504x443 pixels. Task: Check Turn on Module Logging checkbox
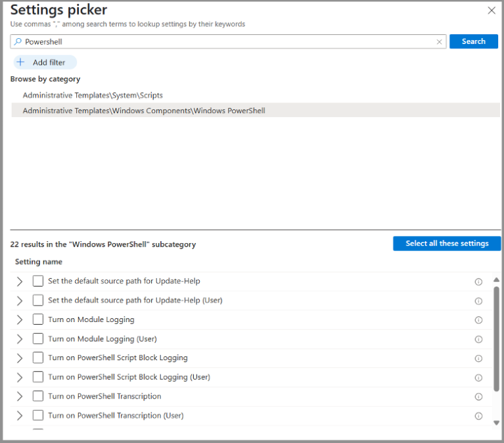(x=38, y=319)
